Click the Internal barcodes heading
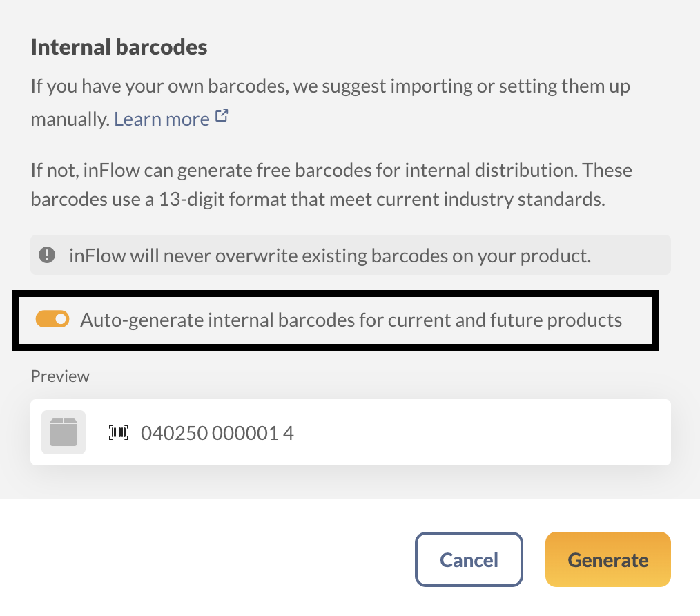This screenshot has height=616, width=700. (118, 46)
